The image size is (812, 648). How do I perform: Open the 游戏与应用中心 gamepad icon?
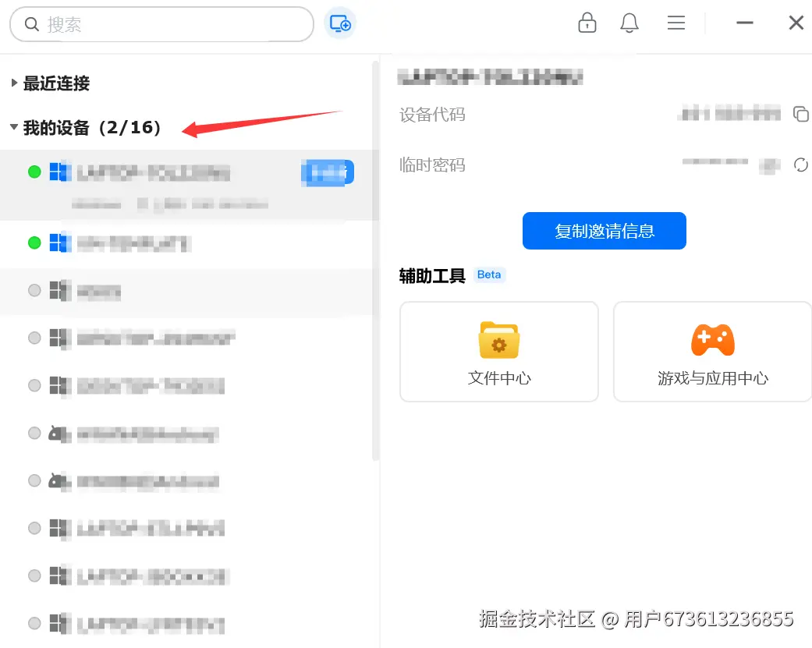pos(713,340)
